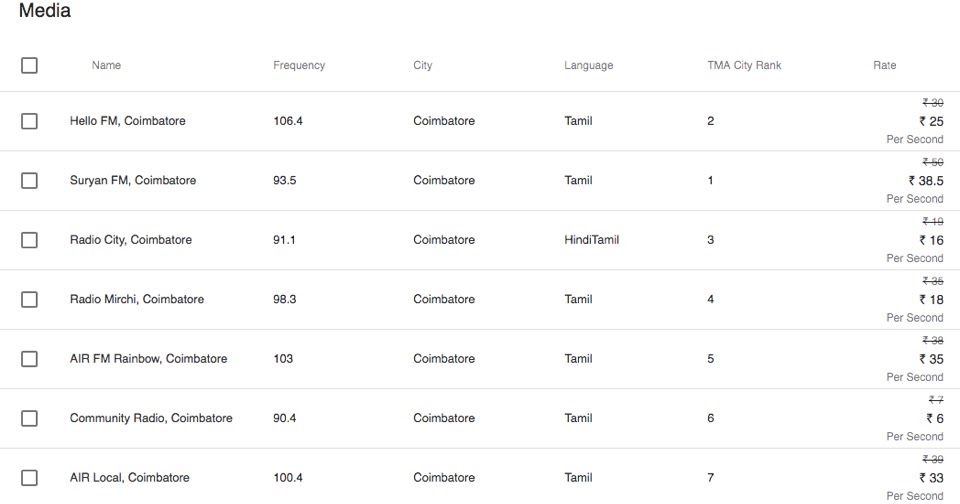Open Hello FM, Coimbatore station name
The width and height of the screenshot is (960, 504).
coord(127,121)
